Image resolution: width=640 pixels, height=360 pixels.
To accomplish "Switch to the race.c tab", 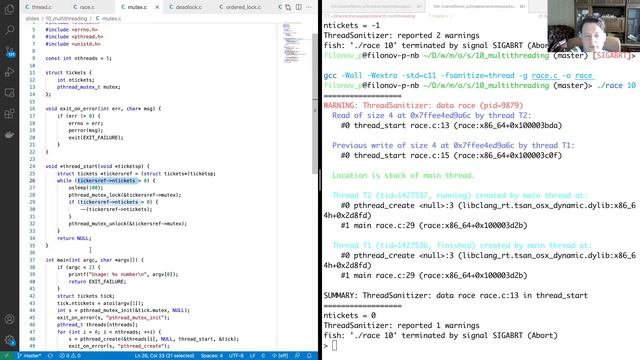I will [87, 7].
